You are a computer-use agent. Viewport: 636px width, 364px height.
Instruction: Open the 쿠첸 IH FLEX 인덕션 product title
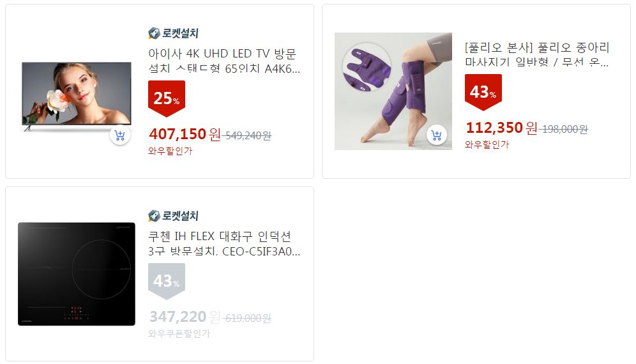pos(224,244)
